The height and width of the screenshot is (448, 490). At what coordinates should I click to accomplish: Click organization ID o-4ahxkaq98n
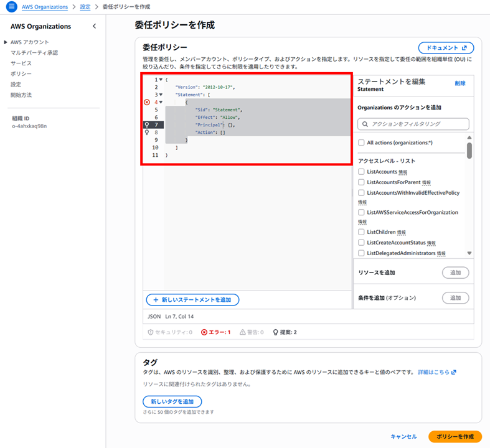[29, 126]
